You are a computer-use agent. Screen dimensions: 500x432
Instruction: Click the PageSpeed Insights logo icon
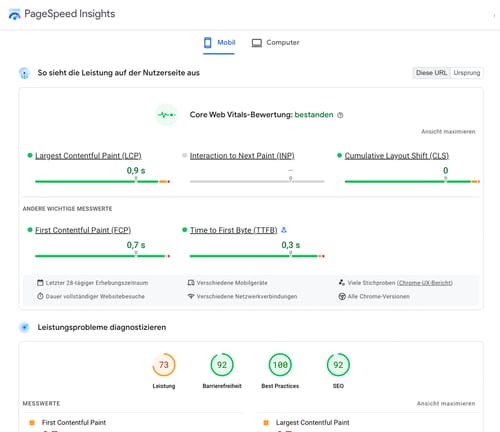14,14
